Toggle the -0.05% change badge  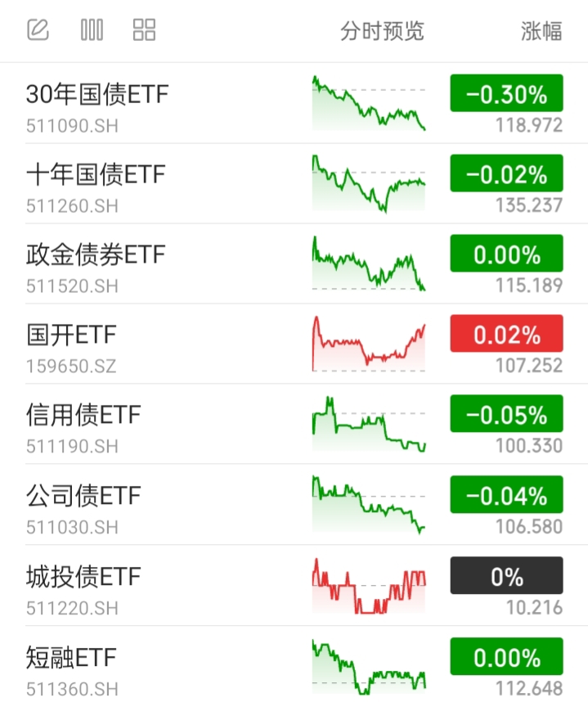(x=506, y=414)
